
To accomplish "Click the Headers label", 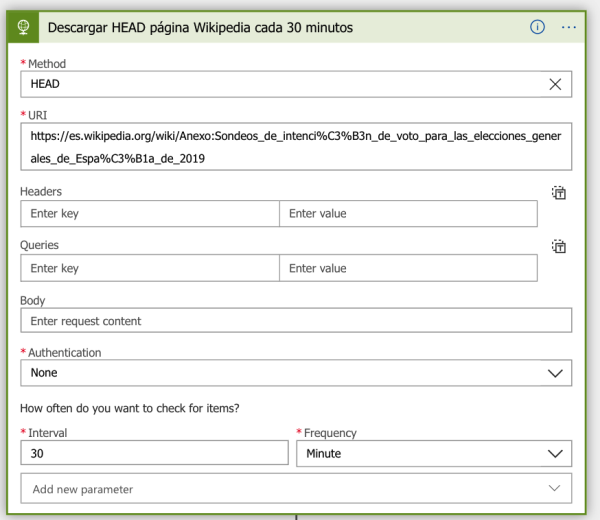I will pos(41,191).
